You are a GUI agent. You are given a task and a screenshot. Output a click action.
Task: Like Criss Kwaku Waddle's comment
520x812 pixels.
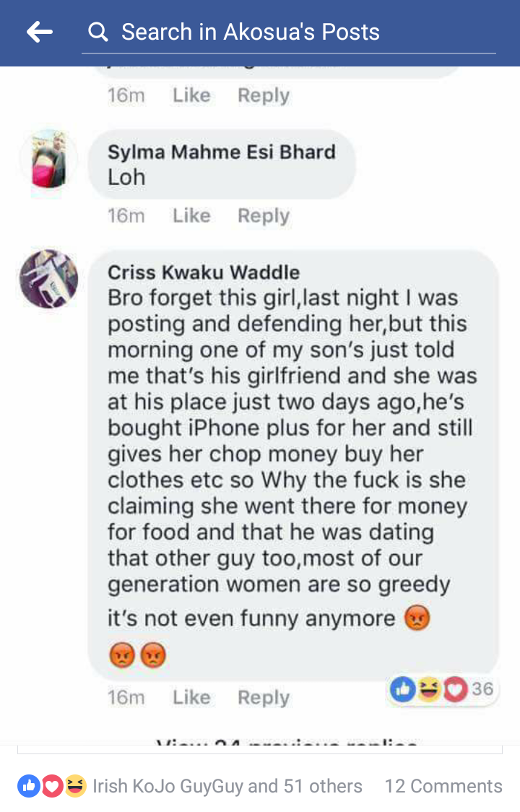tap(191, 697)
